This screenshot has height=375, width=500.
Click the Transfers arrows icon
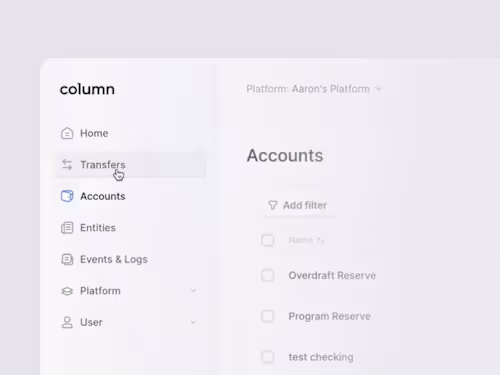coord(67,165)
